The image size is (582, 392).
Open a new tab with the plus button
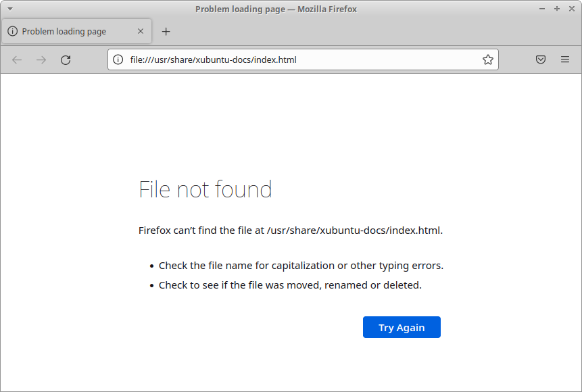(166, 31)
